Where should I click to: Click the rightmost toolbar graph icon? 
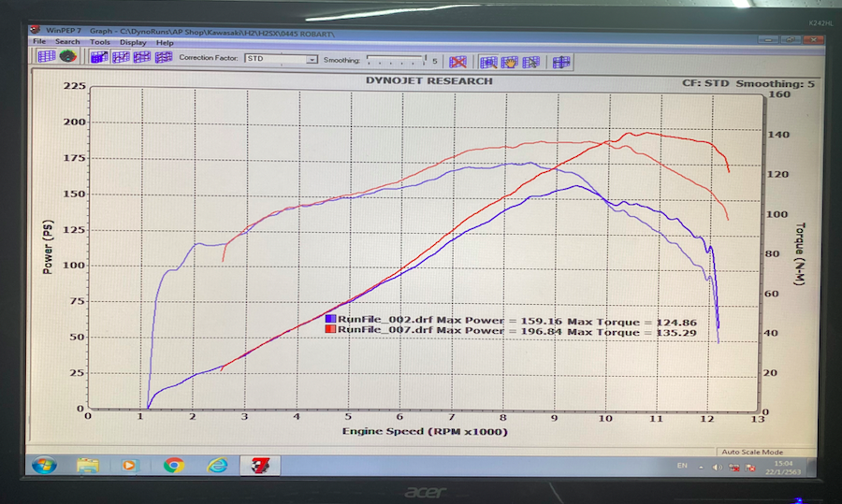tap(561, 62)
